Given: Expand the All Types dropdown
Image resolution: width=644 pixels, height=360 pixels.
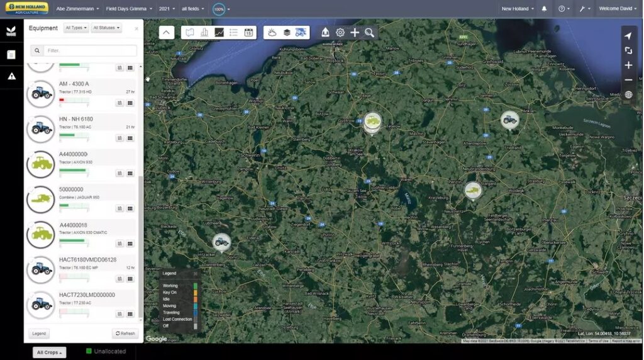Looking at the screenshot, I should click(x=76, y=28).
